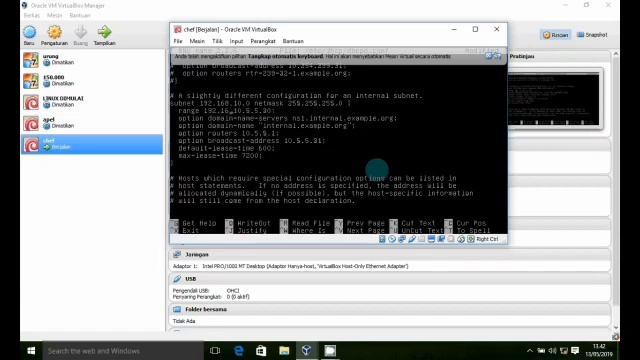640x360 pixels.
Task: Open Task View from taskbar
Action: click(215, 351)
